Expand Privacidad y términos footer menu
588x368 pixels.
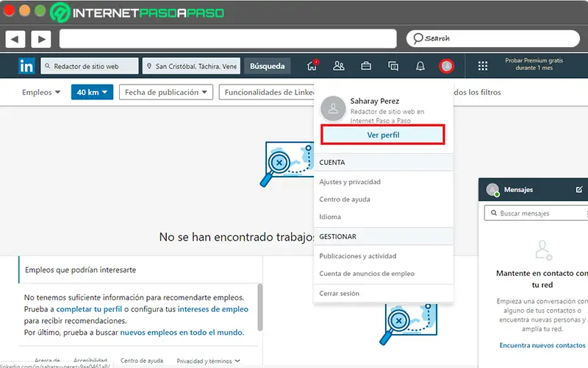(x=208, y=361)
